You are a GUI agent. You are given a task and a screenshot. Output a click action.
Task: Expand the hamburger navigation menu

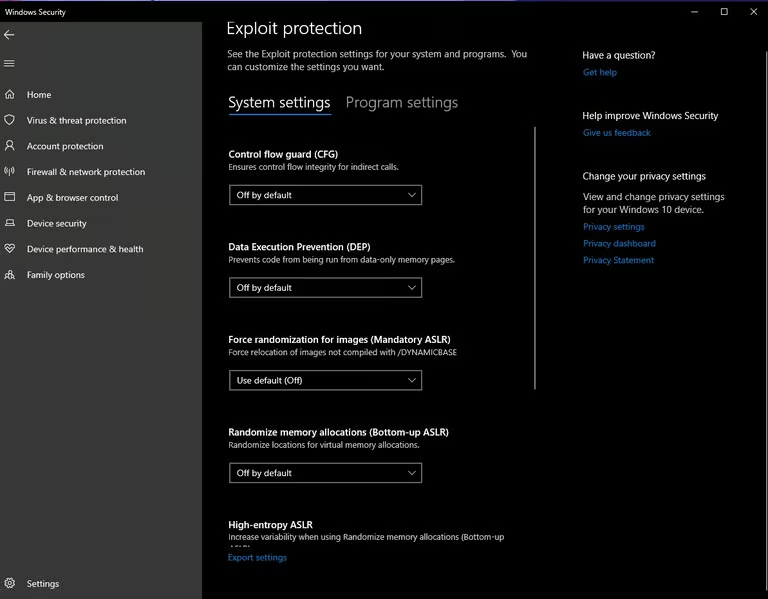click(x=10, y=64)
